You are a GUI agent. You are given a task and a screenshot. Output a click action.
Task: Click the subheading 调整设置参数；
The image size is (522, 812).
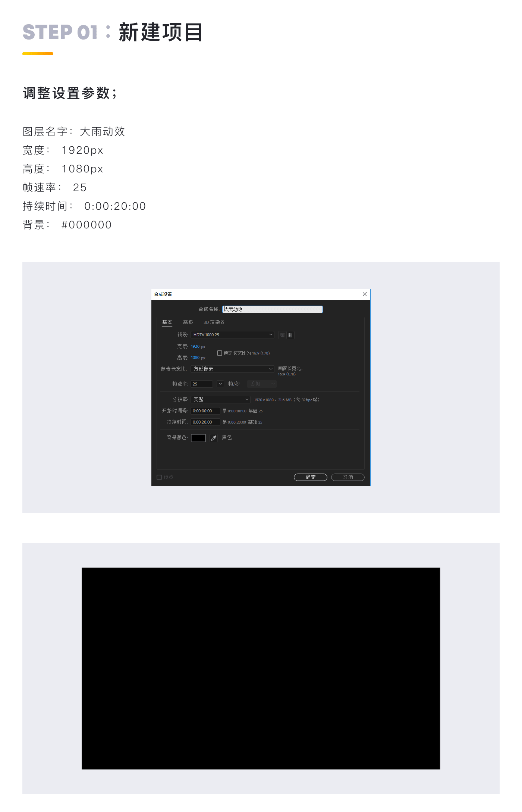[70, 93]
